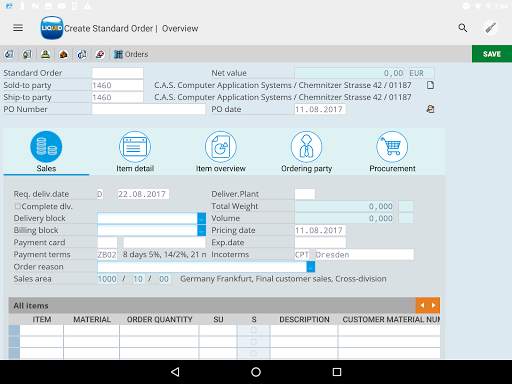Toggle the Complete dlv. checkbox

tap(17, 206)
